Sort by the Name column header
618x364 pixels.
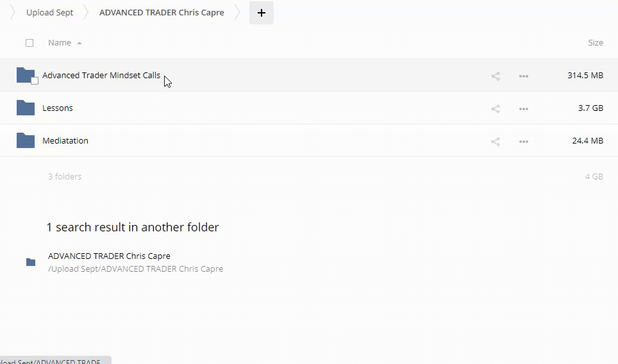(x=60, y=42)
